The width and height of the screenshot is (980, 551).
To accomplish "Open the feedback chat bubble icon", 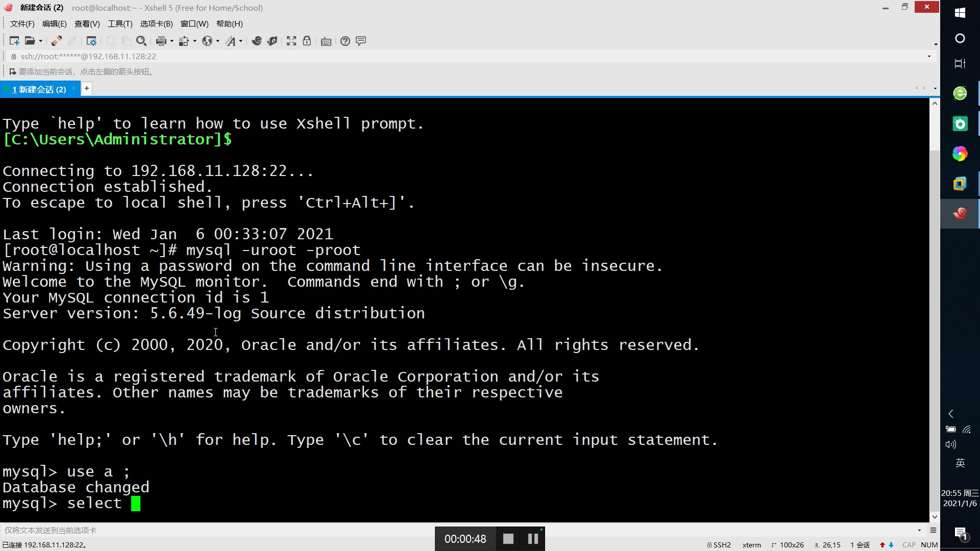I will point(361,41).
